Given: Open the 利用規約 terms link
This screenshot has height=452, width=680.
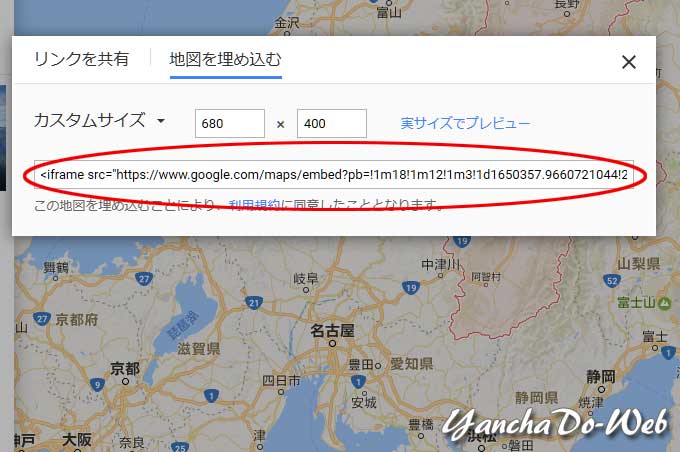Looking at the screenshot, I should 255,205.
